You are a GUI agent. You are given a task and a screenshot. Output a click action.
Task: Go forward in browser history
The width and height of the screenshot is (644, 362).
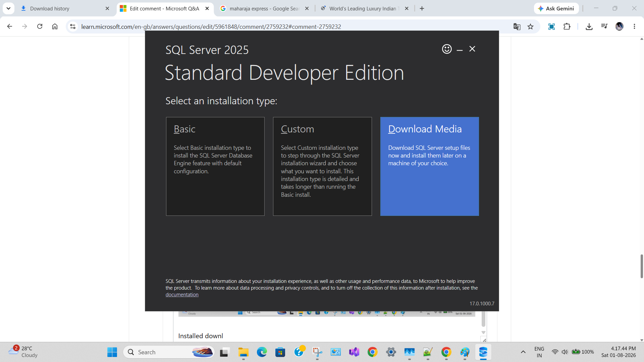click(24, 26)
